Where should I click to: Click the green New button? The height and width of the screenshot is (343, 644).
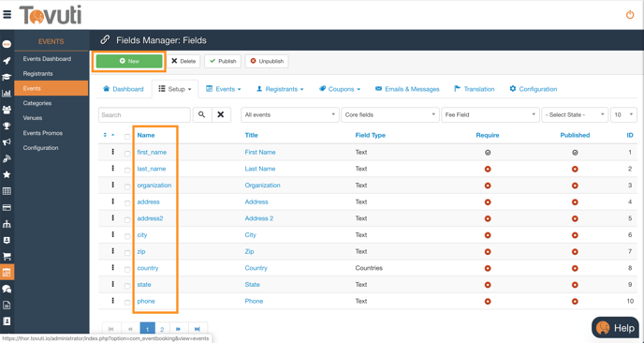coord(129,61)
